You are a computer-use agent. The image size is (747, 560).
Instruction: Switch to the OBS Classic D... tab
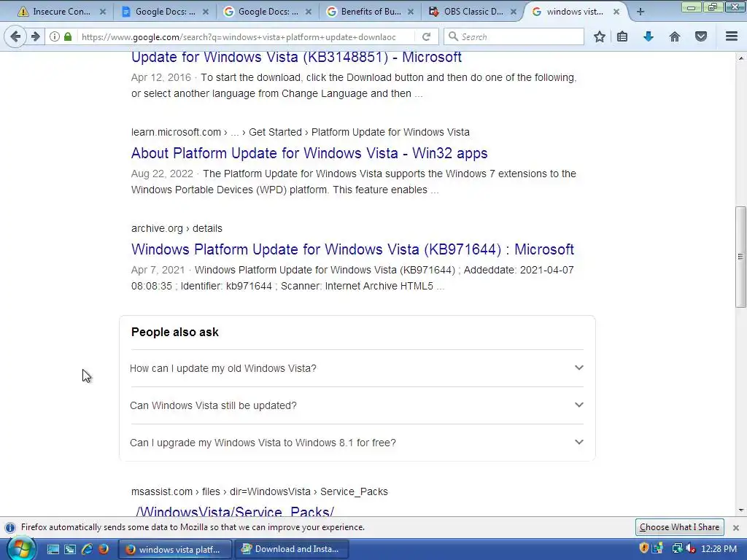[x=473, y=12]
